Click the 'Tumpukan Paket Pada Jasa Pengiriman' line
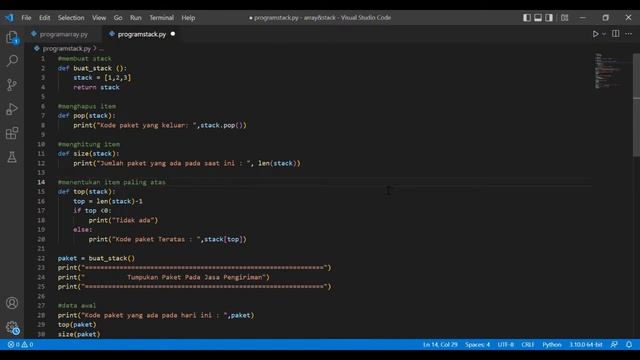 [x=164, y=277]
